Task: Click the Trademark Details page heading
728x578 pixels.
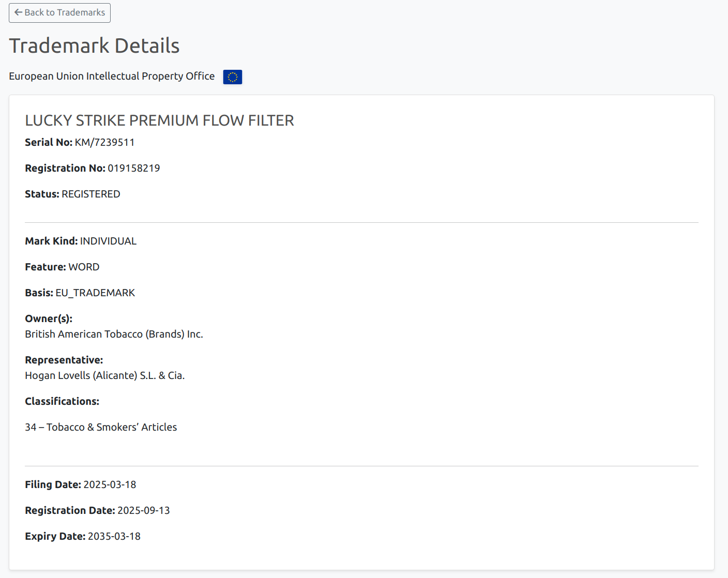Action: click(94, 46)
